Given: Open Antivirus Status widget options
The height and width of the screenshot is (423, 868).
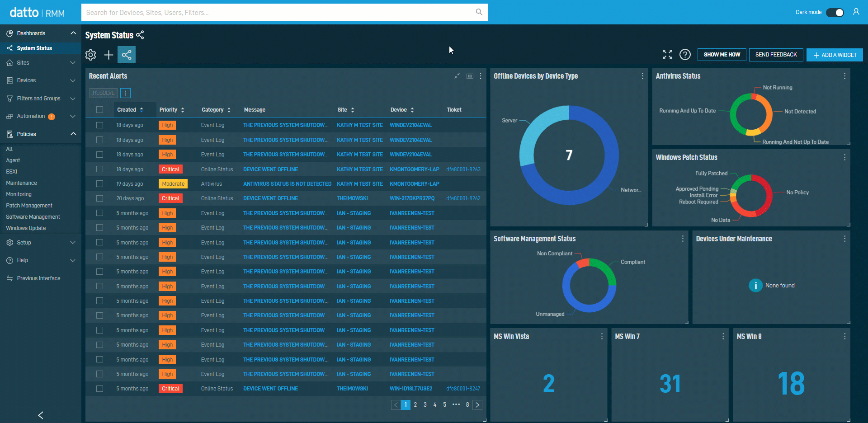Looking at the screenshot, I should [x=844, y=76].
